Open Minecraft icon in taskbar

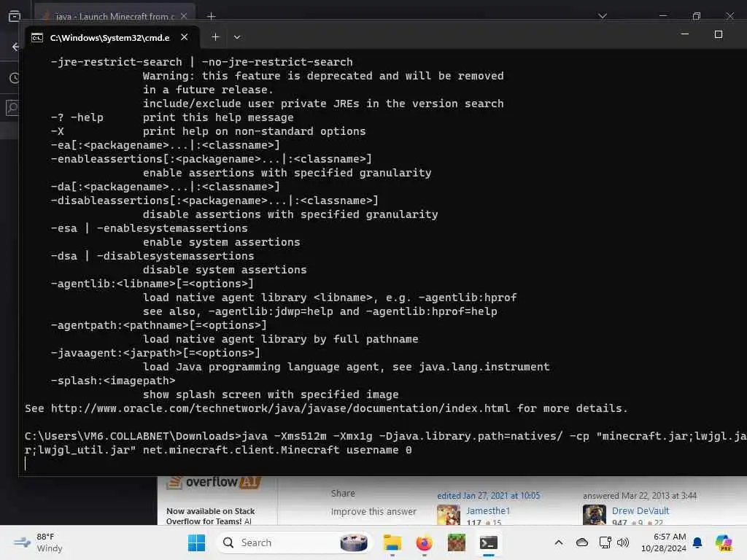pyautogui.click(x=457, y=542)
